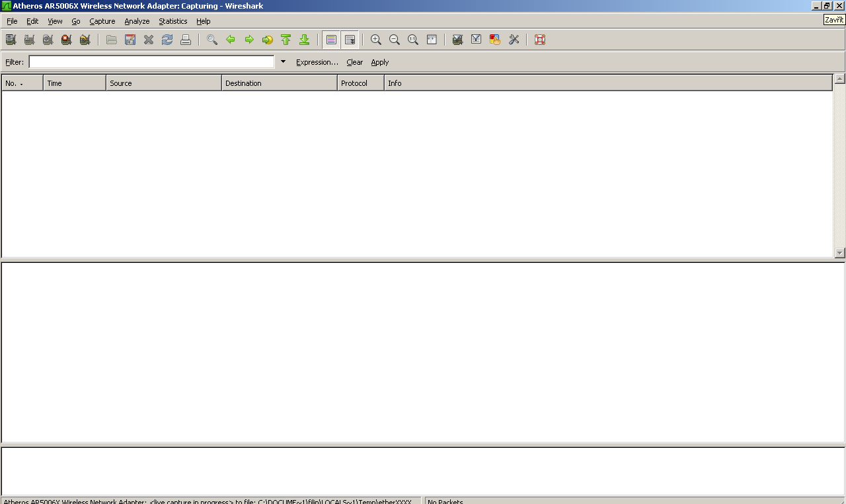Open capture filters toolbar icon
Image resolution: width=846 pixels, height=504 pixels.
[457, 40]
